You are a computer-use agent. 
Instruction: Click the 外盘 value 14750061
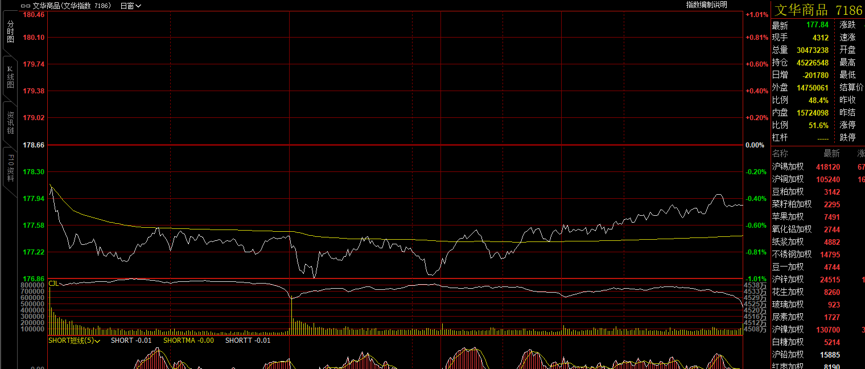click(813, 88)
